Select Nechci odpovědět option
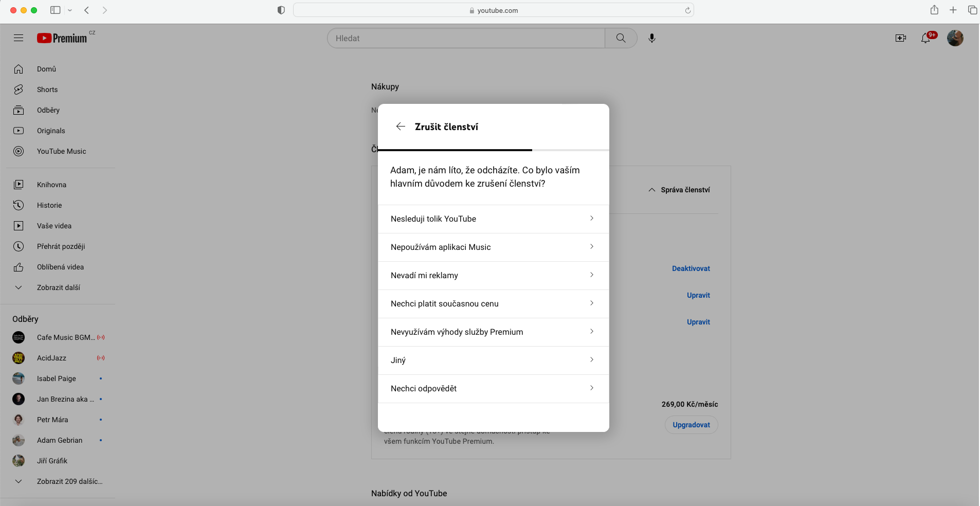 pos(493,389)
